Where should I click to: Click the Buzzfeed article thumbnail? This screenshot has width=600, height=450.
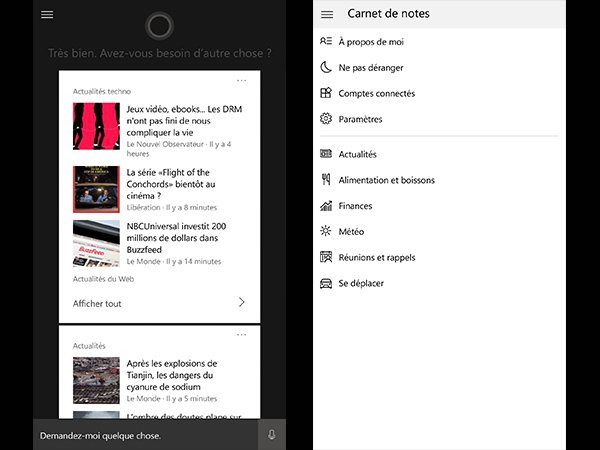pos(96,243)
